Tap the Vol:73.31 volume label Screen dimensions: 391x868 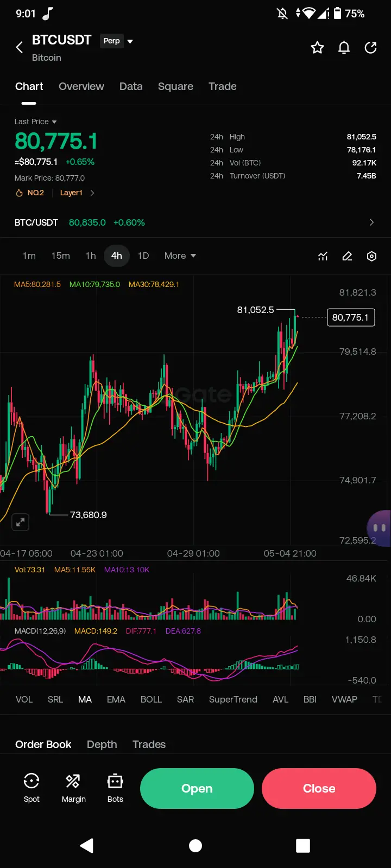tap(30, 570)
